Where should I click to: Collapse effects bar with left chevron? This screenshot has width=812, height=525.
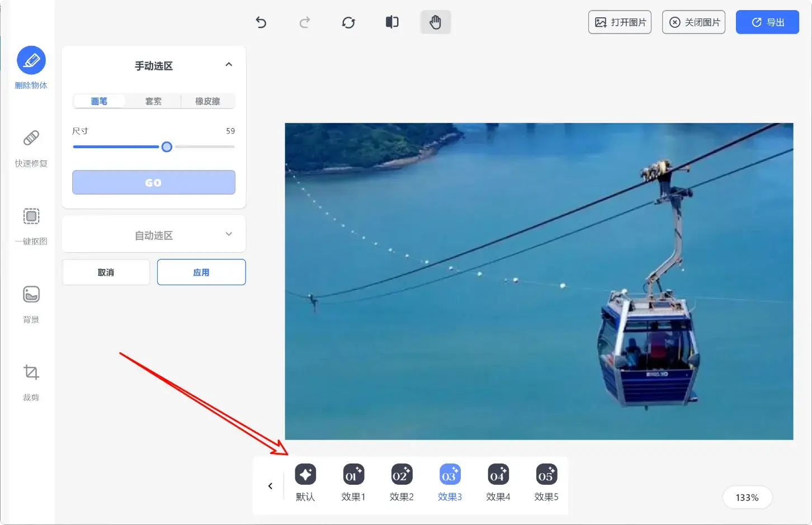pos(270,486)
